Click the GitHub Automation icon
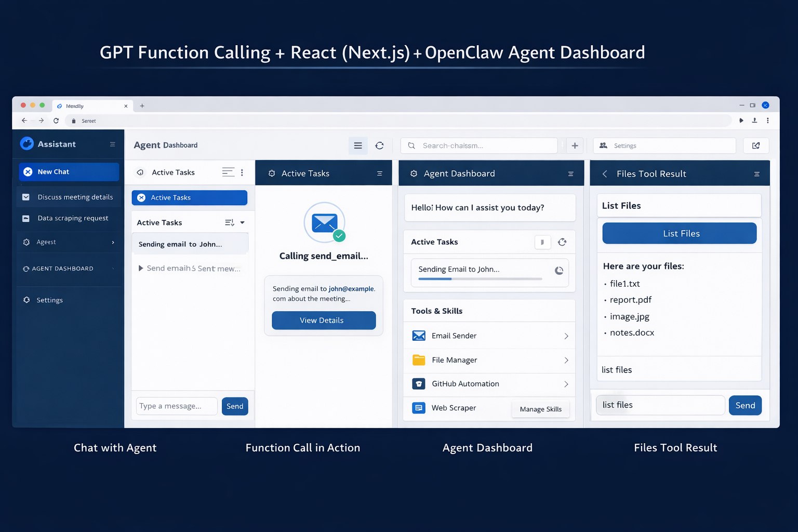 [x=419, y=384]
